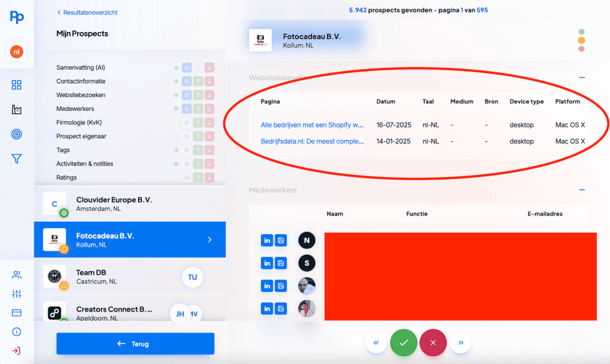Toggle star for Firmologie (KvK) section
The height and width of the screenshot is (364, 610).
point(186,123)
